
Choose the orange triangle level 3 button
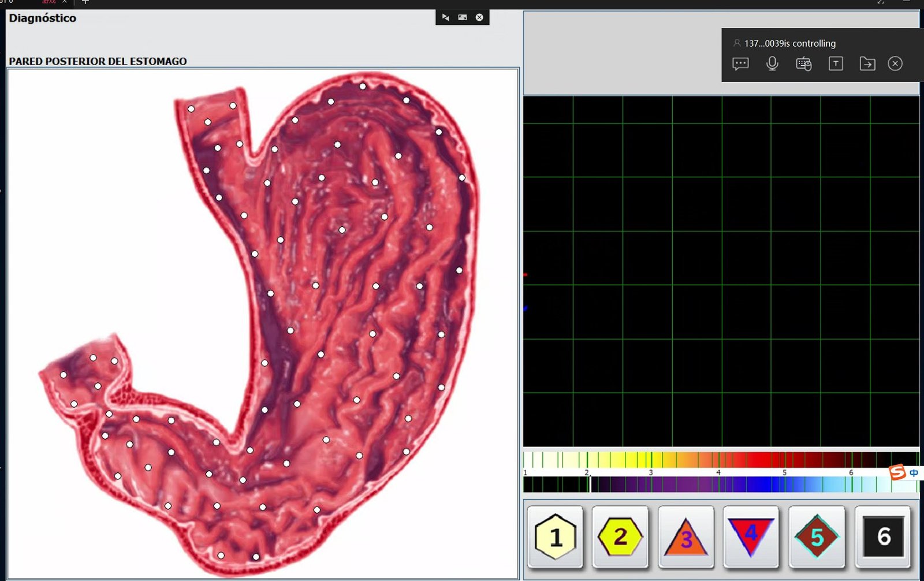tap(685, 537)
